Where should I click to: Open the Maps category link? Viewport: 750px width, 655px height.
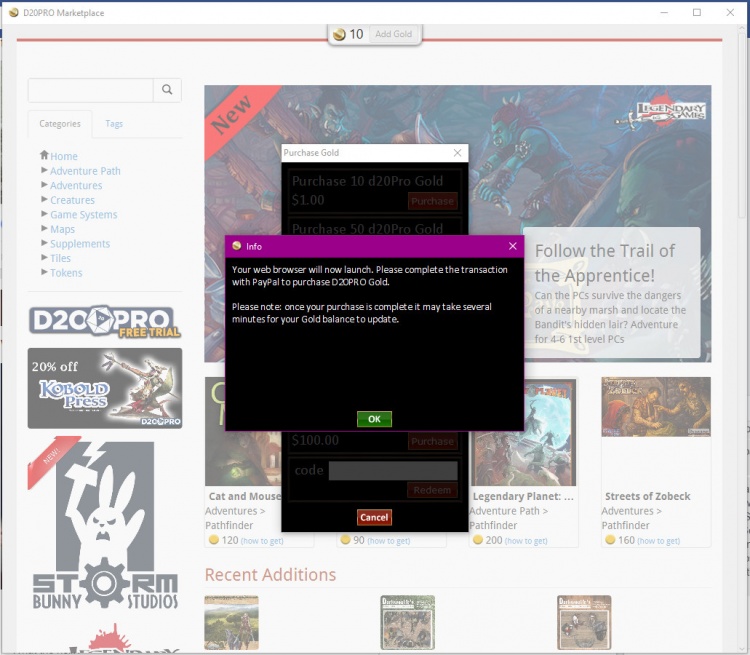pos(62,229)
